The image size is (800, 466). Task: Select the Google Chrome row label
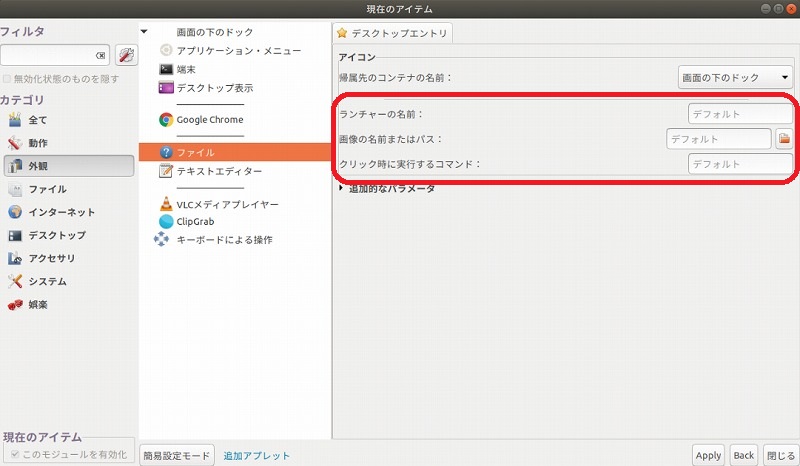point(210,119)
